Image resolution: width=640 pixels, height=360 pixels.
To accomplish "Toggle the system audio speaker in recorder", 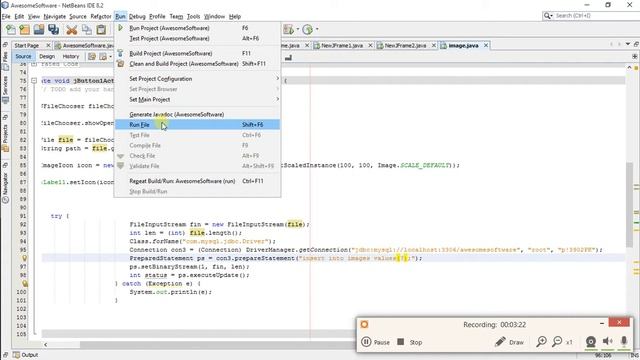I will [x=608, y=342].
